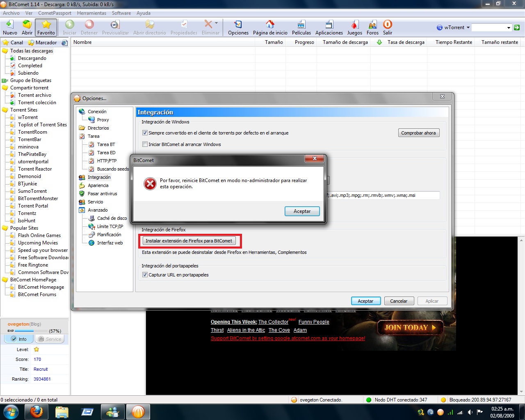Open Planificación settings

[109, 235]
